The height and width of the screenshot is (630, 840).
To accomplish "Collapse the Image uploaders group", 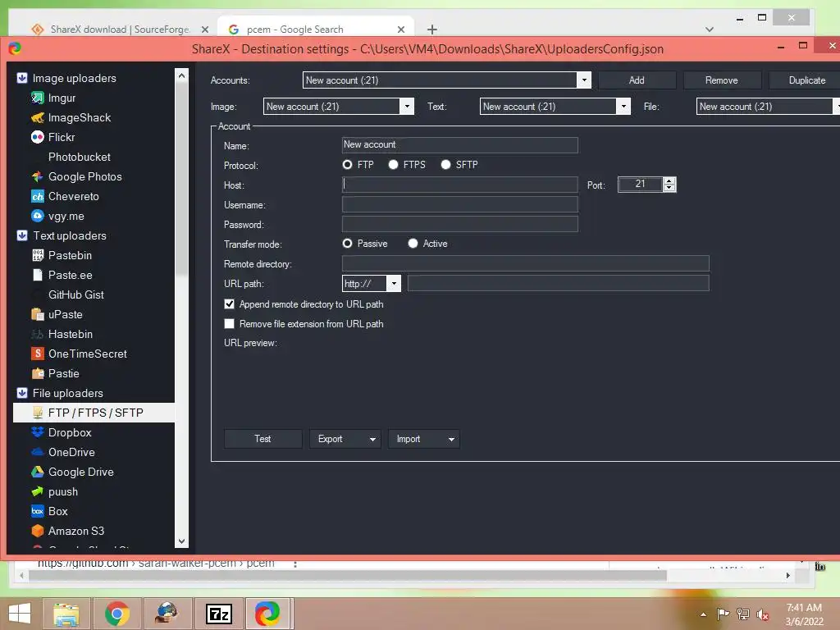I will coord(22,78).
